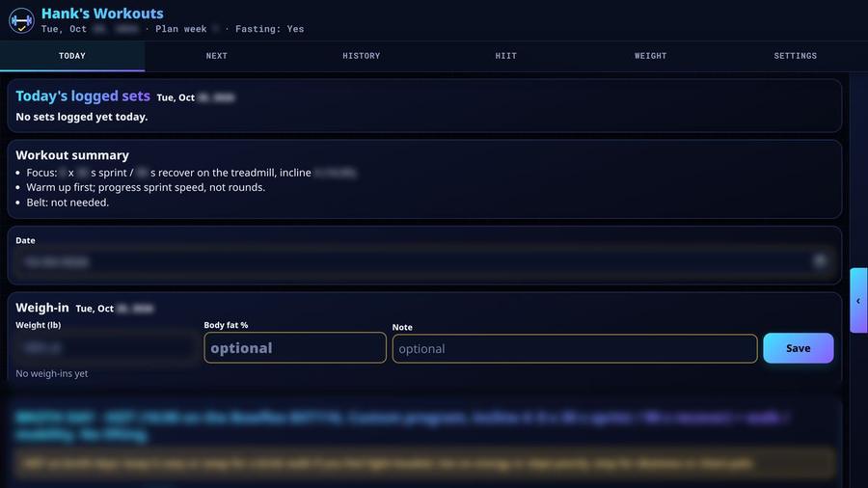The width and height of the screenshot is (868, 488).
Task: Open the NEXT tab
Action: pyautogui.click(x=216, y=56)
